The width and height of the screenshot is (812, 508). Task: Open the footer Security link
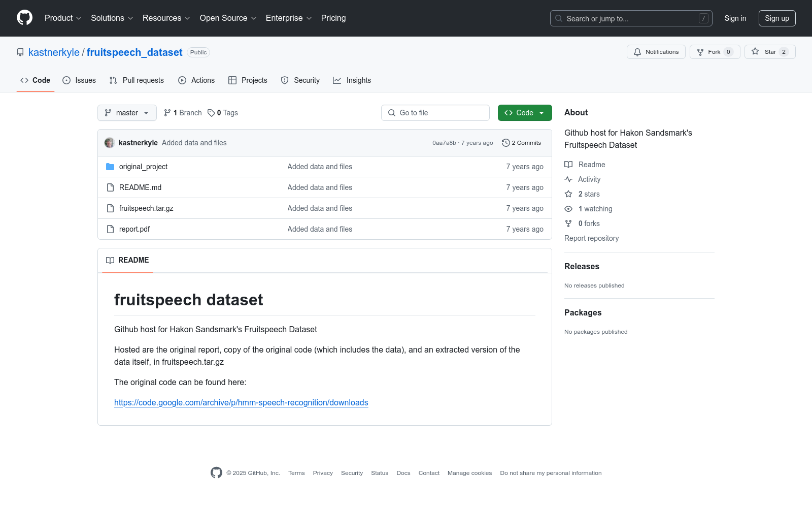pos(352,473)
